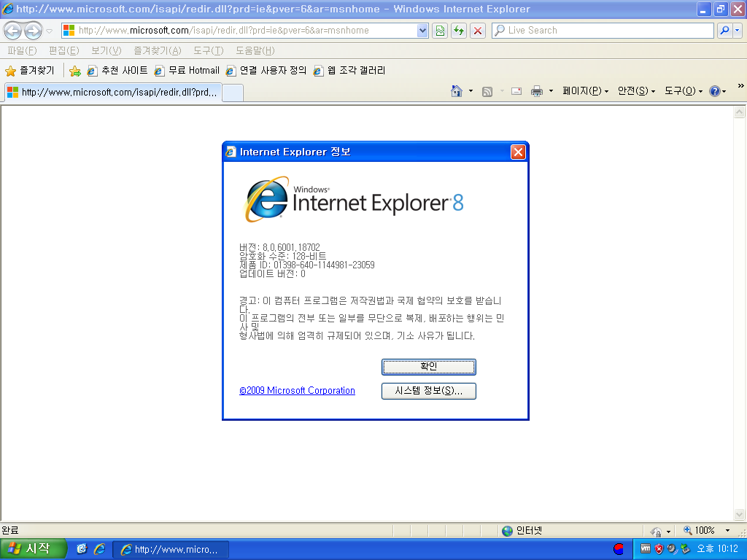Click the browser Forward arrow button

pyautogui.click(x=33, y=31)
